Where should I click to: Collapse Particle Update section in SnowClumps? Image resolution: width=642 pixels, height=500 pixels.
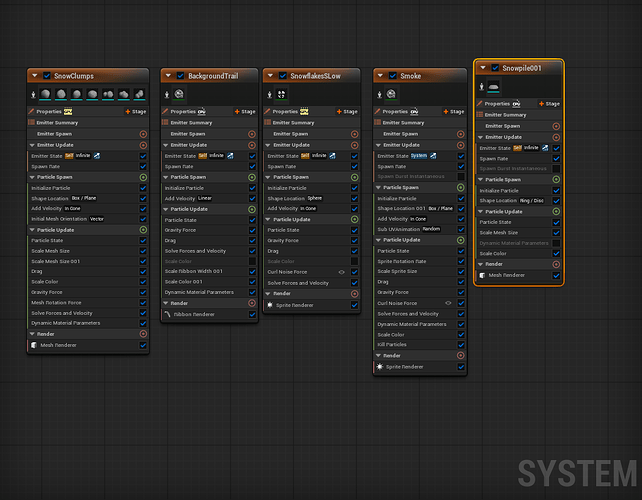tap(32, 229)
